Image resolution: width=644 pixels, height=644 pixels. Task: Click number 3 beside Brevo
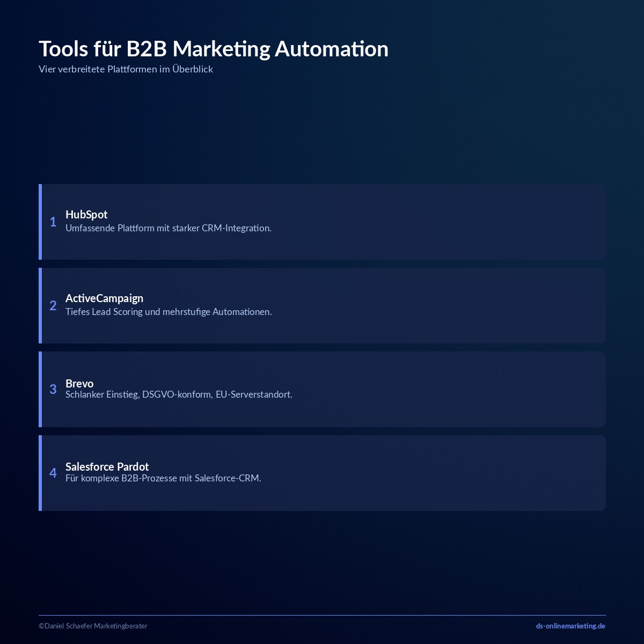tap(53, 389)
